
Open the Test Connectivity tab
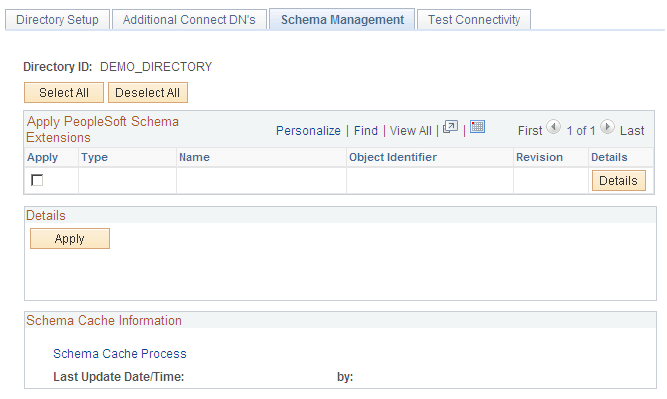[474, 20]
